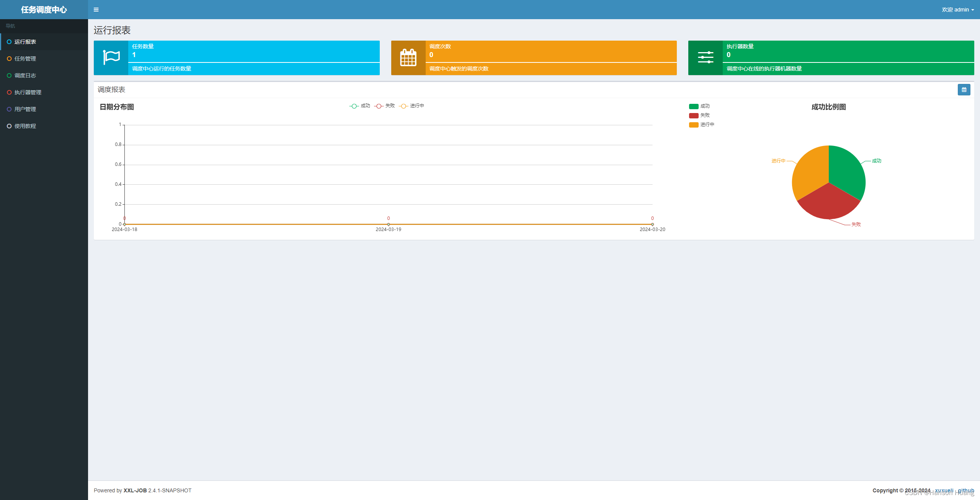Select 运行报表 in the sidebar
Viewport: 980px width, 500px height.
point(25,42)
